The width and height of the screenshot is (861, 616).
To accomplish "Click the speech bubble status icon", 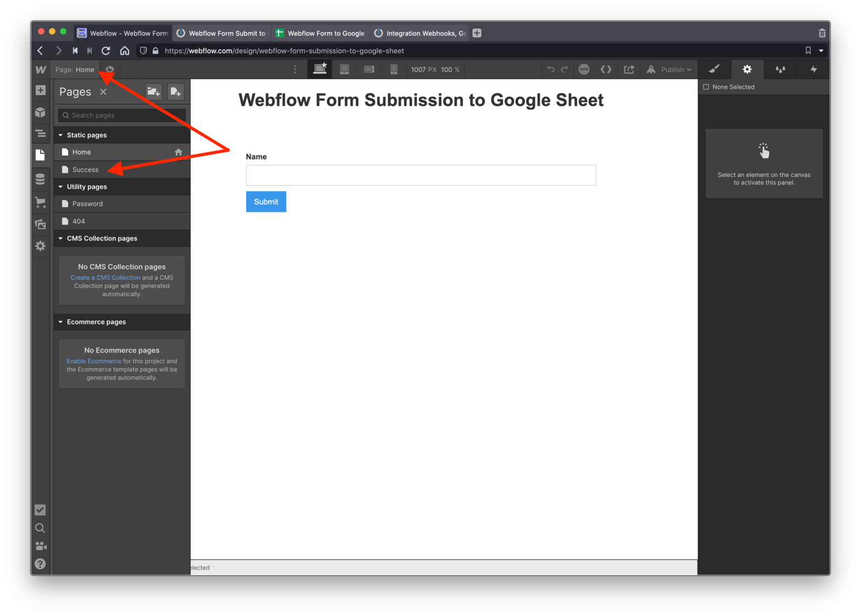I will pos(584,69).
